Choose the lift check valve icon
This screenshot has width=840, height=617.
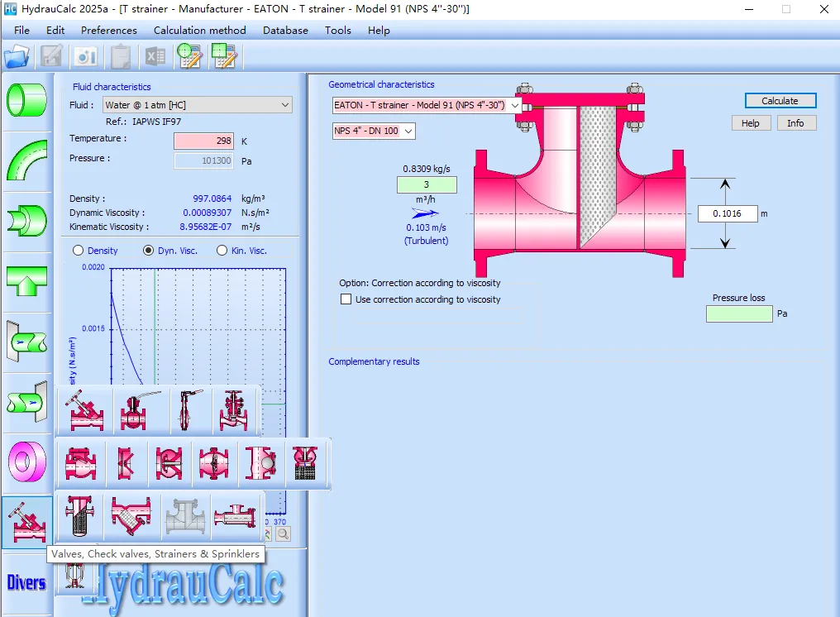pos(169,463)
